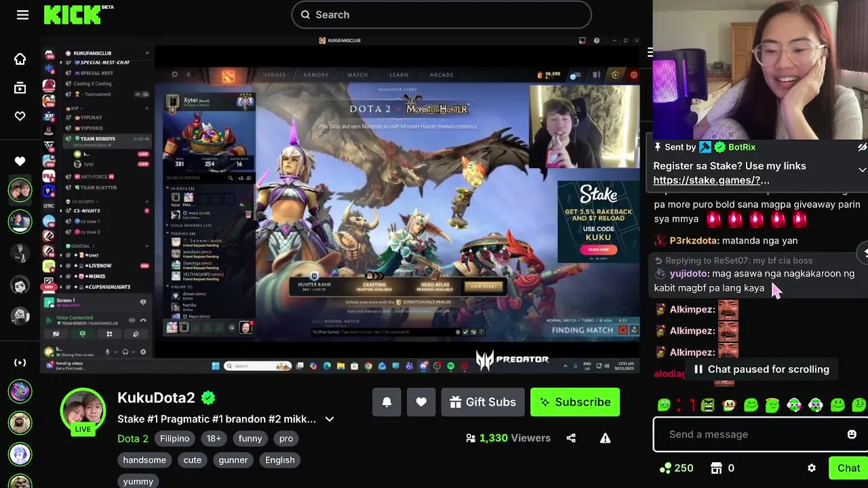Viewport: 868px width, 488px height.
Task: Hide the pinned message with pin icon
Action: click(x=862, y=147)
